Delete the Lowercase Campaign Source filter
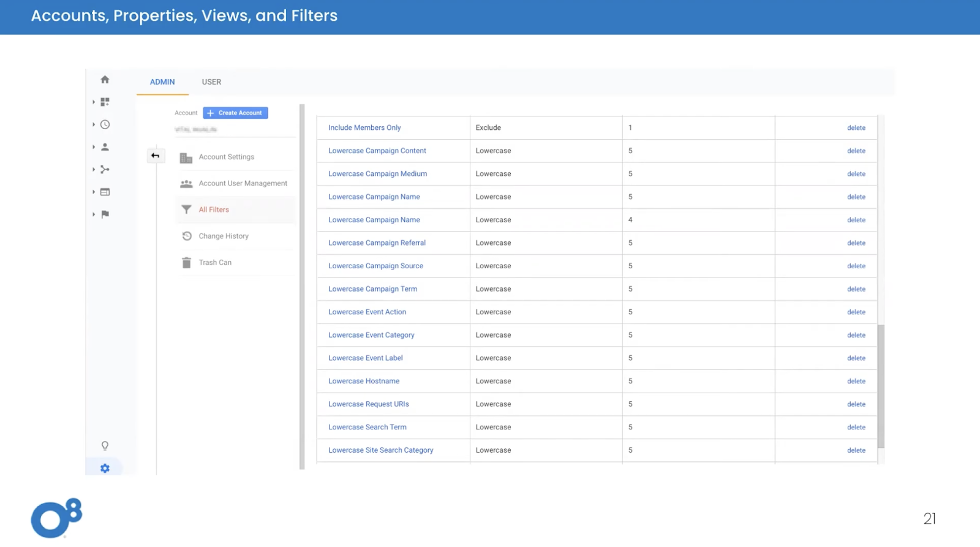Screen dimensions: 980x547 point(856,266)
